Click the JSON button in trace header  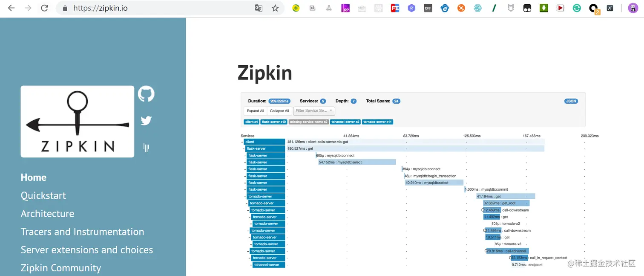(571, 101)
